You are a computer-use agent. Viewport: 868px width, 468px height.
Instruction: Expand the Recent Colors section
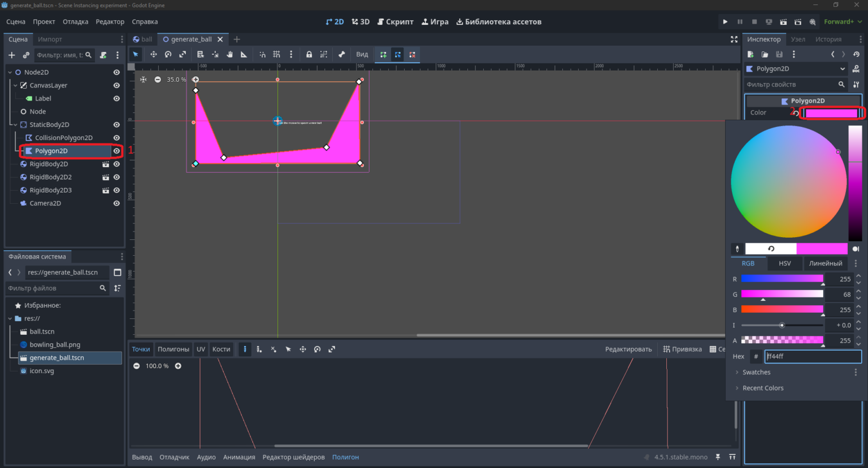click(763, 388)
